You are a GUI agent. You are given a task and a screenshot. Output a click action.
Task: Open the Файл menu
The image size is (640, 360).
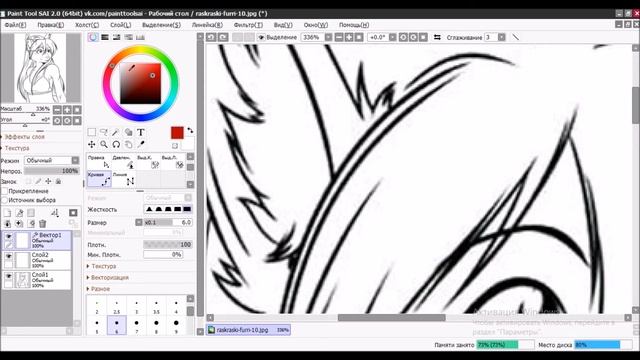(x=15, y=25)
